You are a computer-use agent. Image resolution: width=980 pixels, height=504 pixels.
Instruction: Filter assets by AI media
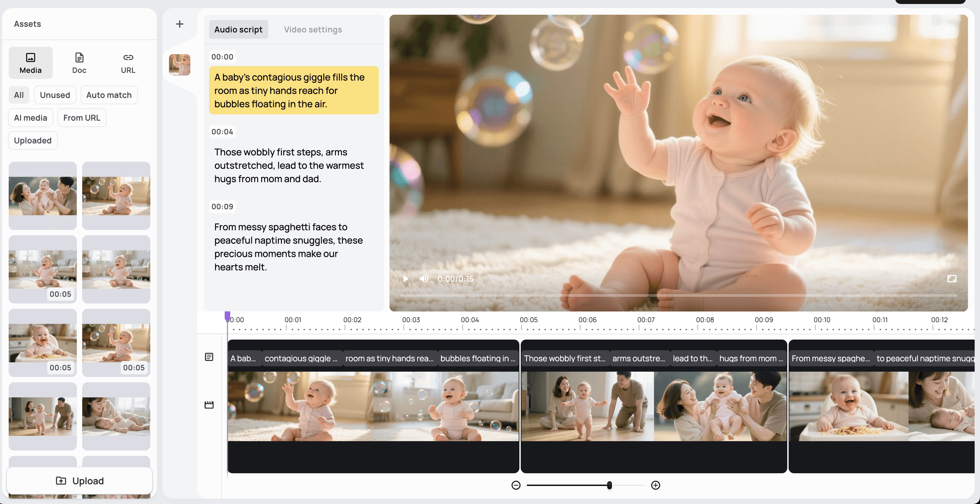30,118
